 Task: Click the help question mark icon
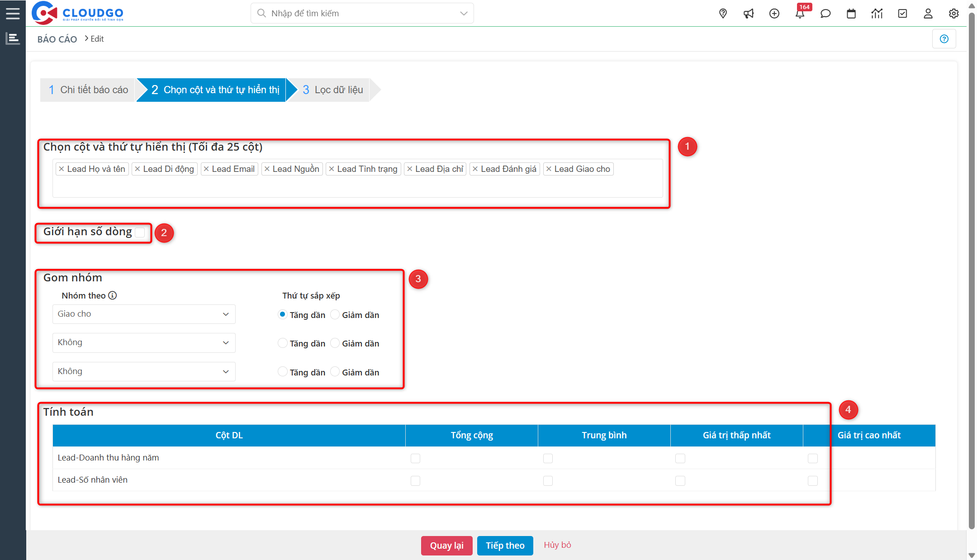pos(944,39)
